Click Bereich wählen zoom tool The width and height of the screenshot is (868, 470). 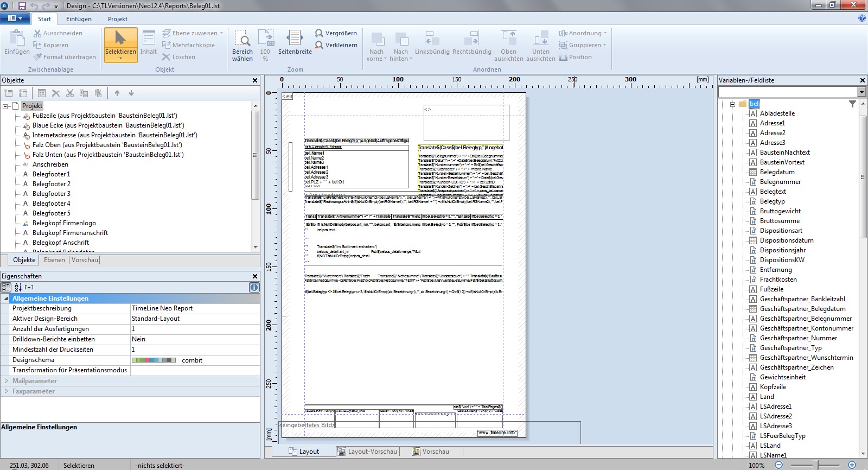(242, 46)
